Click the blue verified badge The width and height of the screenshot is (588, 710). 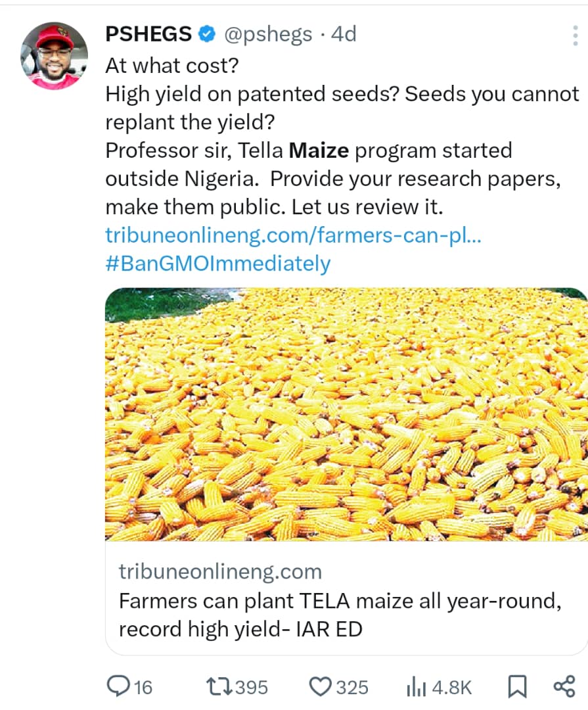(207, 34)
